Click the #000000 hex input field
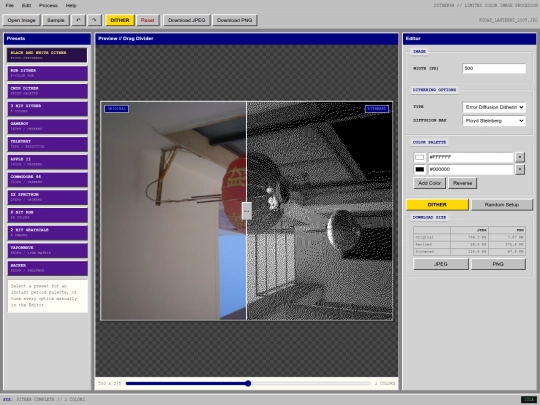Viewport: 540px width, 405px height. point(470,169)
